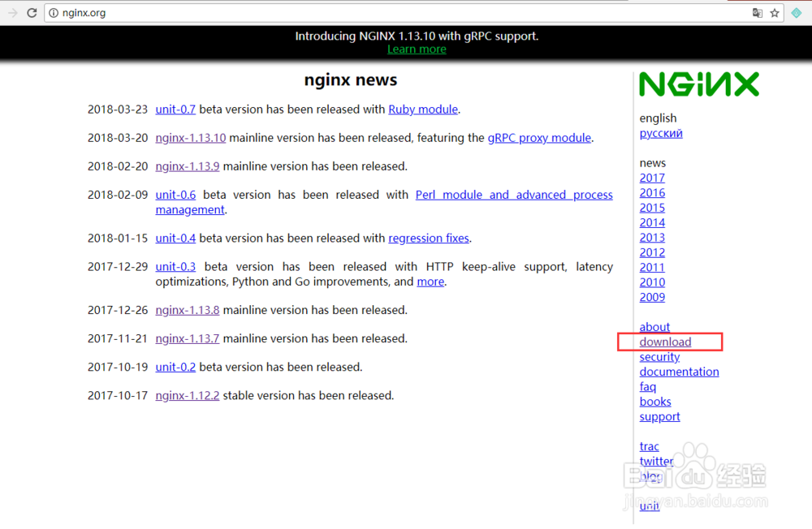The width and height of the screenshot is (812, 529).
Task: Click the browser reload icon
Action: pyautogui.click(x=32, y=13)
